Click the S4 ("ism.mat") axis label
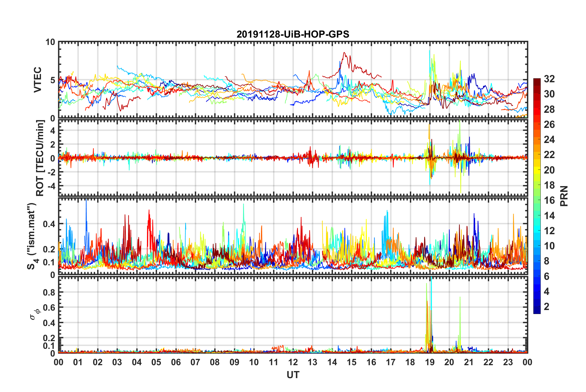 (32, 236)
